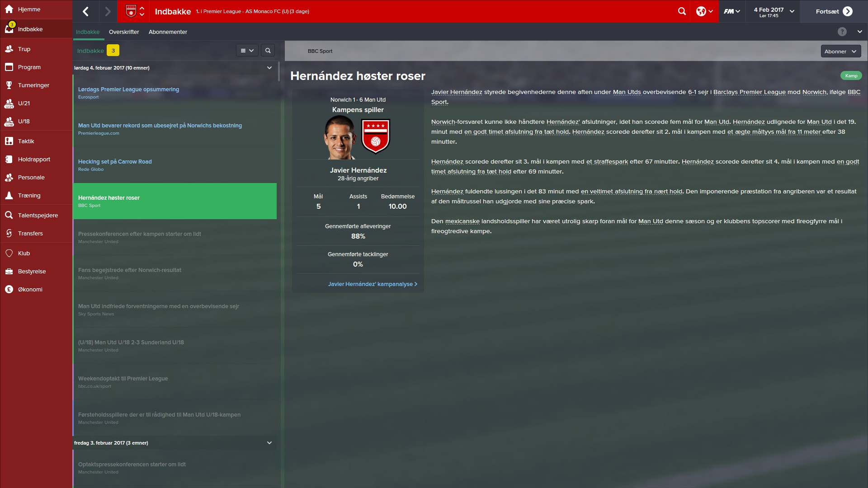Image resolution: width=868 pixels, height=488 pixels.
Task: Open Hecking set på Carrow Road message
Action: [x=175, y=165]
